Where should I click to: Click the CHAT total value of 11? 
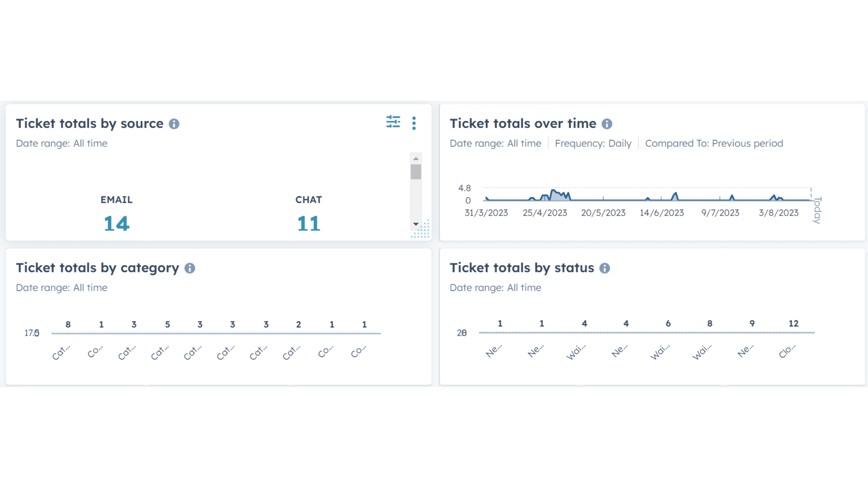308,223
